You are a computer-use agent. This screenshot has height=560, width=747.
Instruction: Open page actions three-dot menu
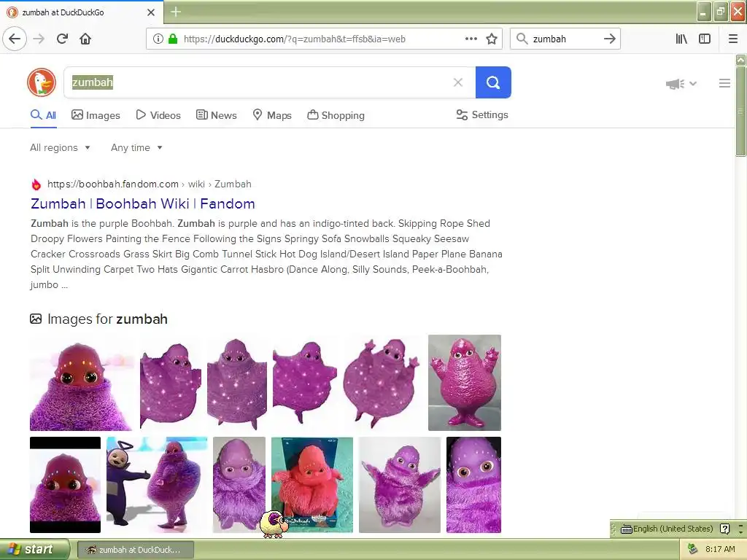(471, 39)
